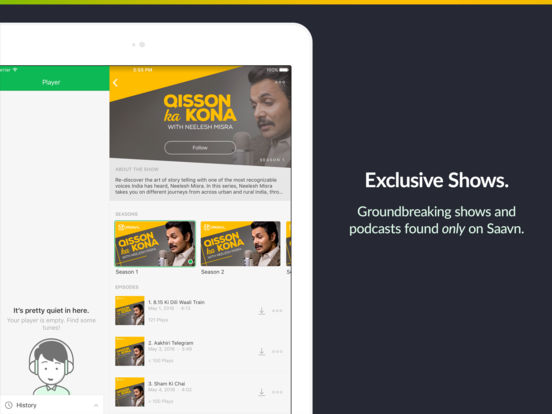This screenshot has height=414, width=552.
Task: Tap the Season 1 label text
Action: pyautogui.click(x=127, y=272)
